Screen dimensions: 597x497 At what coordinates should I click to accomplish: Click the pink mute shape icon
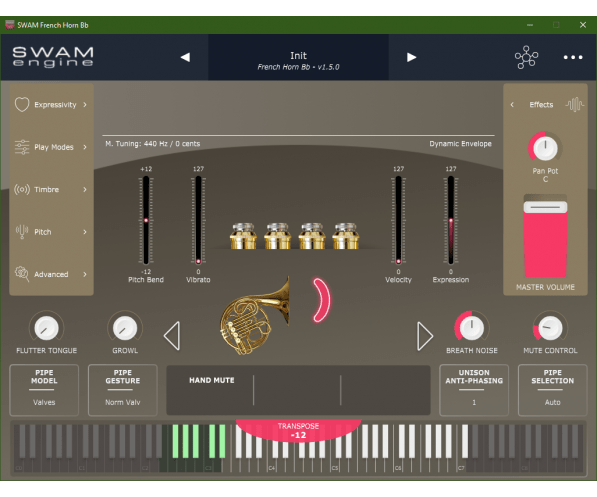pos(322,300)
